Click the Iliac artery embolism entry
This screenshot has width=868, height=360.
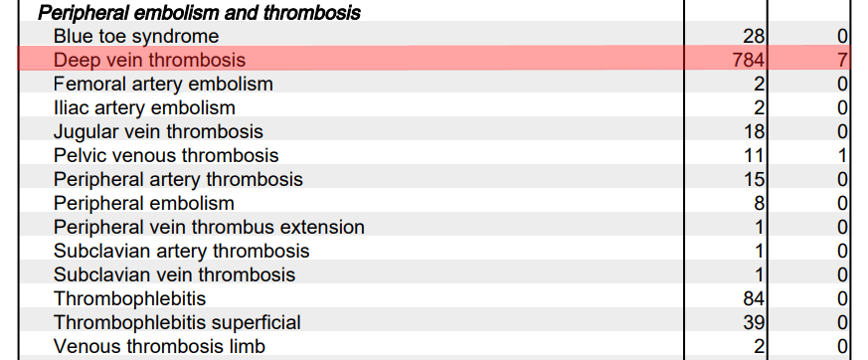[144, 108]
